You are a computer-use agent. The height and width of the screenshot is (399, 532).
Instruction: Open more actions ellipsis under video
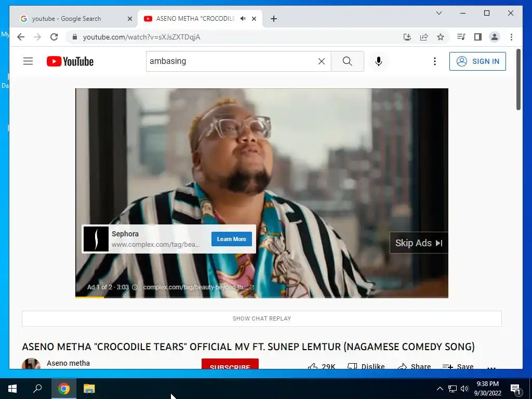point(491,367)
